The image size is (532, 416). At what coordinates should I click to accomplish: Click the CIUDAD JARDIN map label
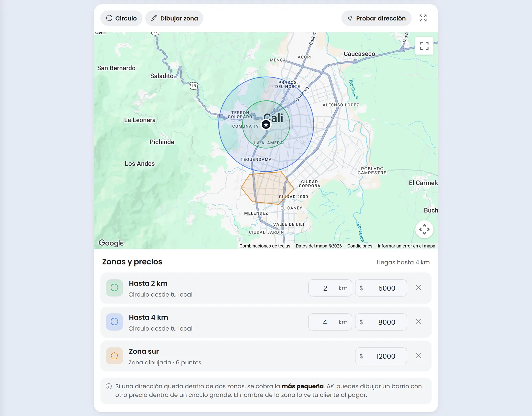[x=266, y=232]
